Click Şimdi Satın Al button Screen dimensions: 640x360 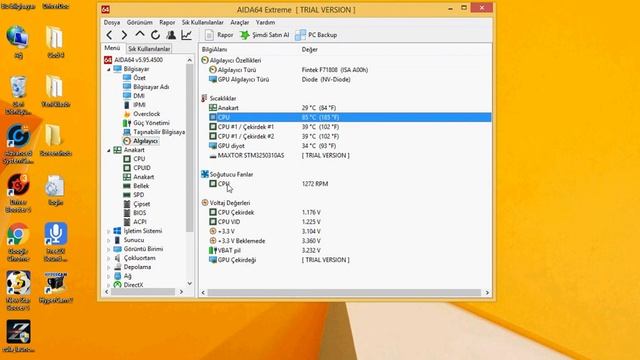click(264, 35)
